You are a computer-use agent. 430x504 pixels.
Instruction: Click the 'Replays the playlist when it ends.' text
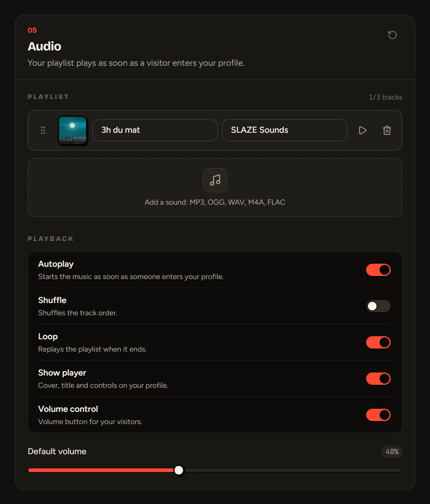92,349
